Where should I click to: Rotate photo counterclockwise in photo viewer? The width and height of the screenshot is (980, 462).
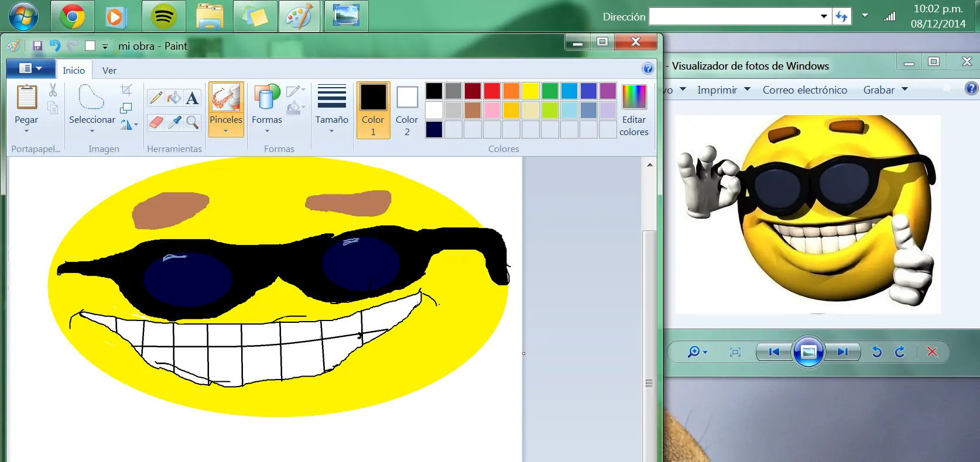pyautogui.click(x=876, y=351)
